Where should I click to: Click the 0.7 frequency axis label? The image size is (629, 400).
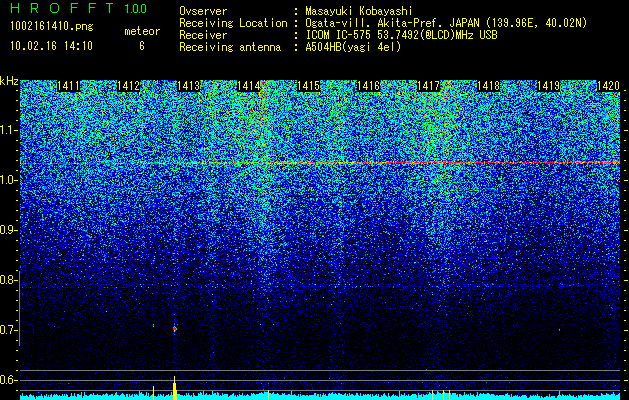(x=8, y=330)
